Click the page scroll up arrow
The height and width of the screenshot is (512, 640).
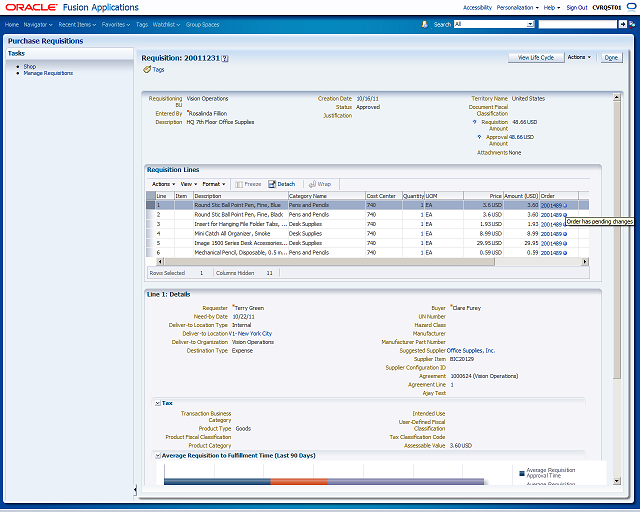click(x=617, y=97)
